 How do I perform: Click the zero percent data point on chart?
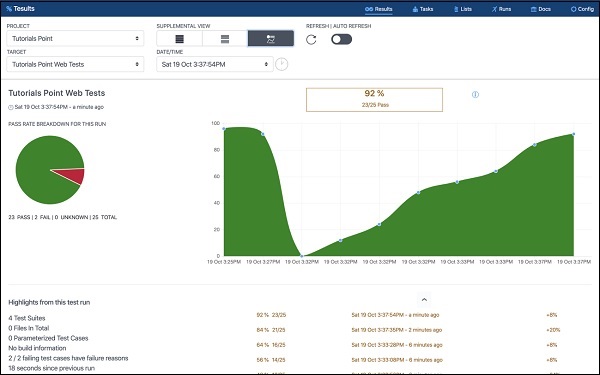302,256
